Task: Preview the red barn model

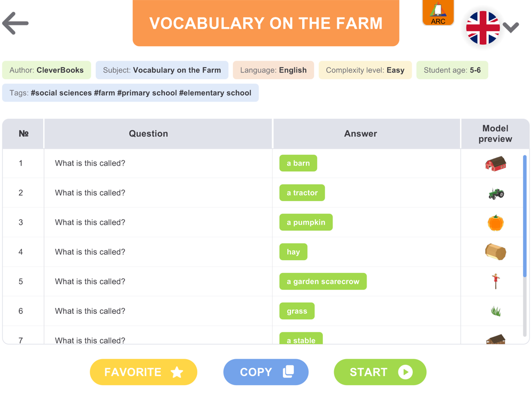Action: click(x=495, y=163)
